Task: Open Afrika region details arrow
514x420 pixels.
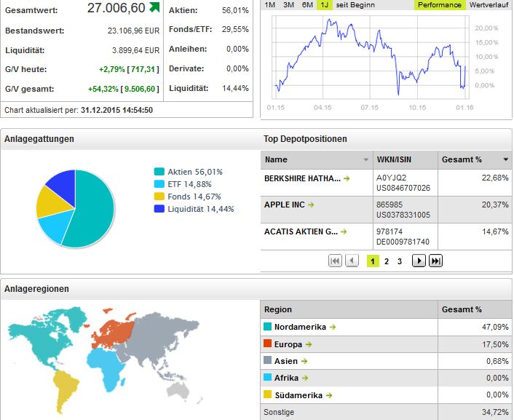Action: pyautogui.click(x=305, y=378)
